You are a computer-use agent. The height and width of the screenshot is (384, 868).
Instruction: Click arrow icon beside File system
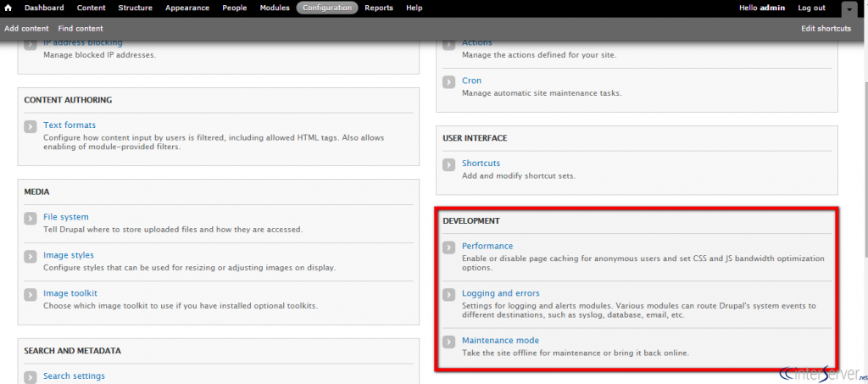coord(31,219)
